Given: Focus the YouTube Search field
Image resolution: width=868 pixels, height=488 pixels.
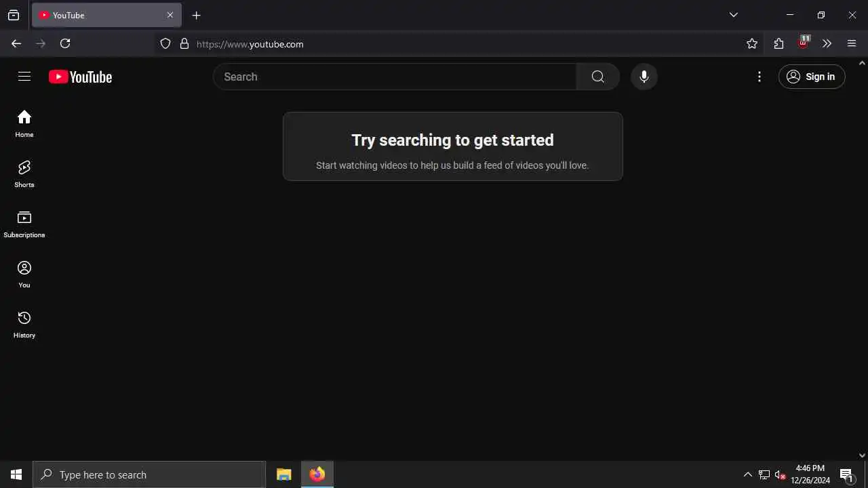Looking at the screenshot, I should (x=395, y=77).
